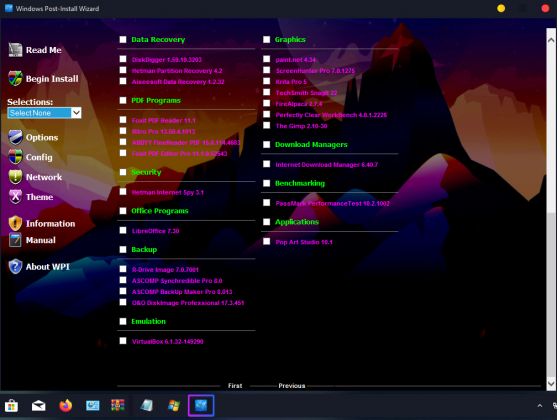The height and width of the screenshot is (420, 557).
Task: Open the Network menu label
Action: (x=44, y=177)
